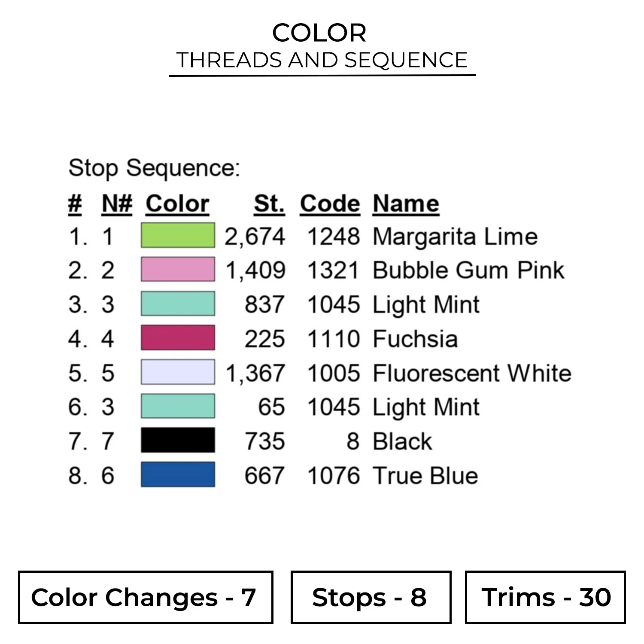
Task: Select the Bubble Gum Pink swatch
Action: [x=178, y=269]
